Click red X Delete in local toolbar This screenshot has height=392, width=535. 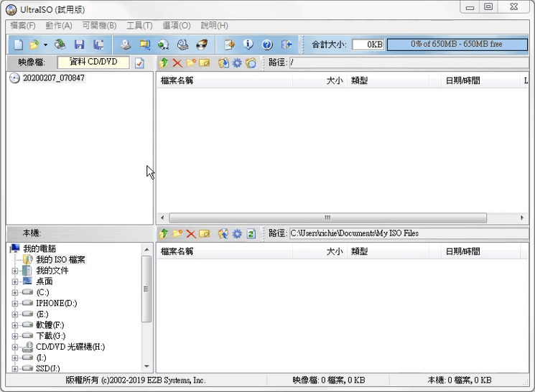191,233
